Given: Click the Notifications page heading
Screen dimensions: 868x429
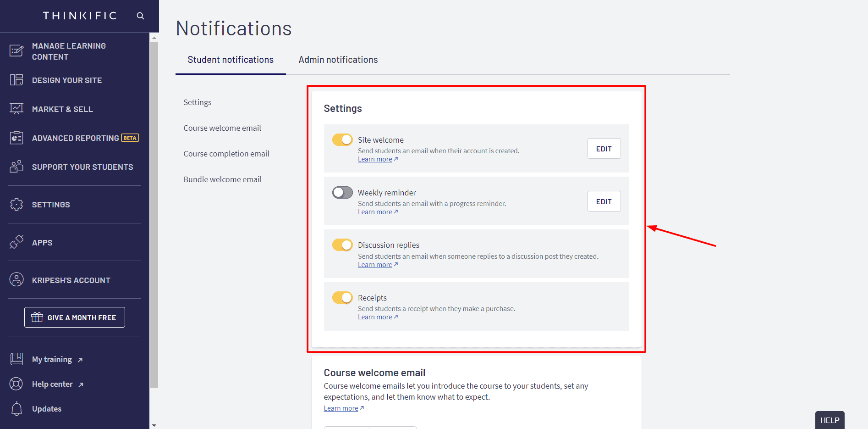Looking at the screenshot, I should coord(234,28).
